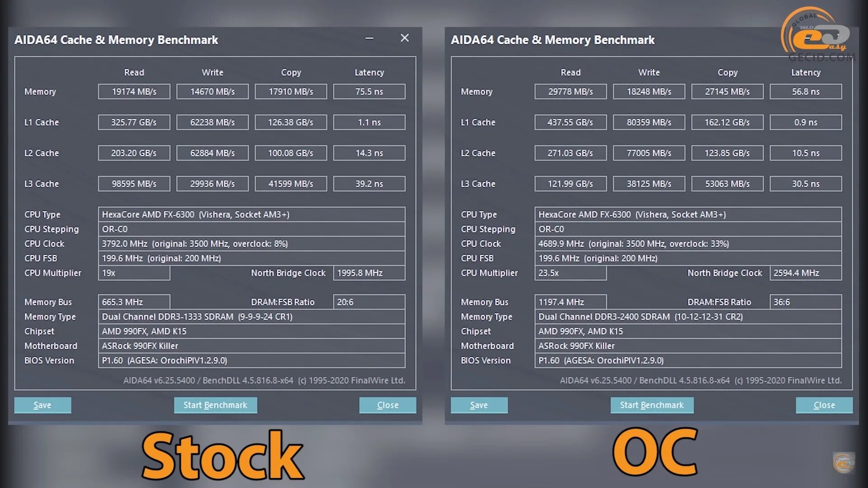Click Close button in Stock window
The width and height of the screenshot is (868, 488).
[x=387, y=405]
